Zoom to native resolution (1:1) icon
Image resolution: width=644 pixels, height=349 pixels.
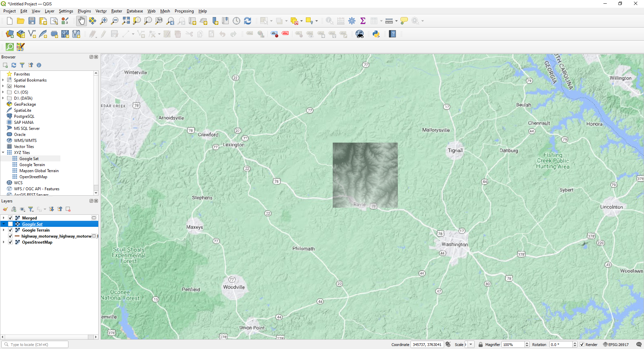click(159, 21)
